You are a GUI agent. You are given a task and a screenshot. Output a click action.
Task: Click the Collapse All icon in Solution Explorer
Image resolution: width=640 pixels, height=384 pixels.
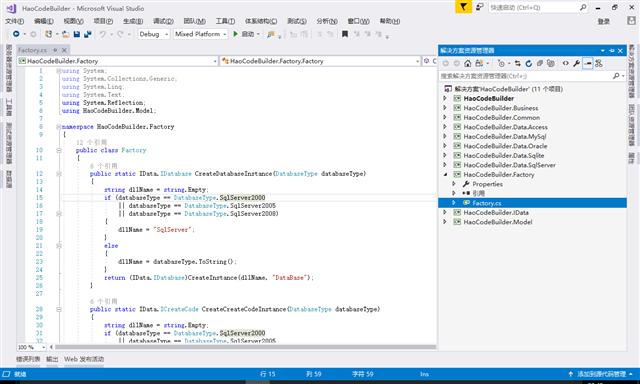[540, 63]
